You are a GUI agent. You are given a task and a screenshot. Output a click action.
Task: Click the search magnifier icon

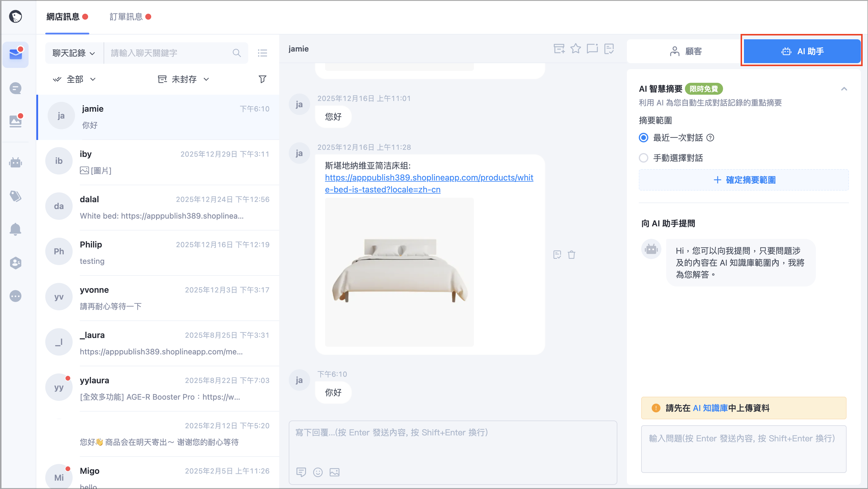point(237,53)
